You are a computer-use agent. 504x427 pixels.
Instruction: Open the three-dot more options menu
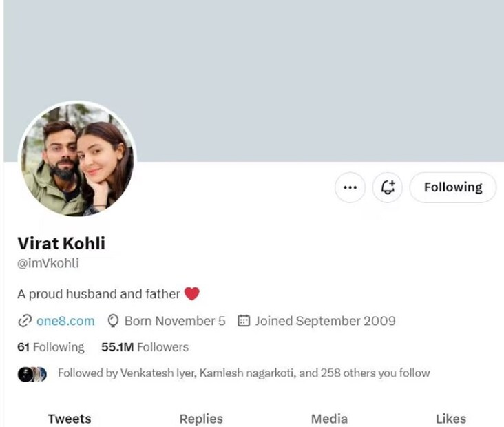tap(350, 187)
